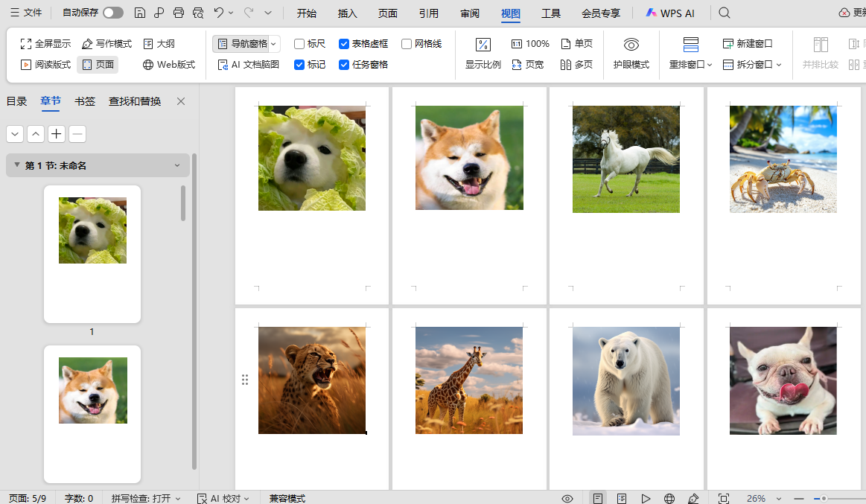Screen dimensions: 866x504
Task: Open the 会员专享 tab
Action: pyautogui.click(x=601, y=13)
